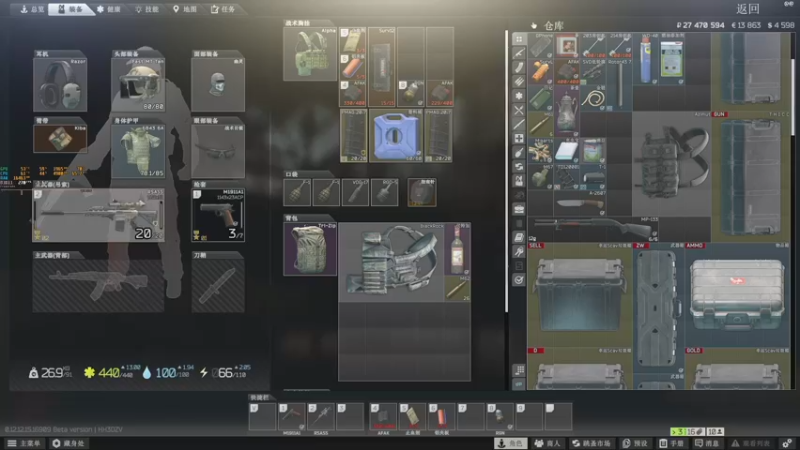This screenshot has height=450, width=800.
Task: Select the Kiba armband item
Action: [60, 139]
